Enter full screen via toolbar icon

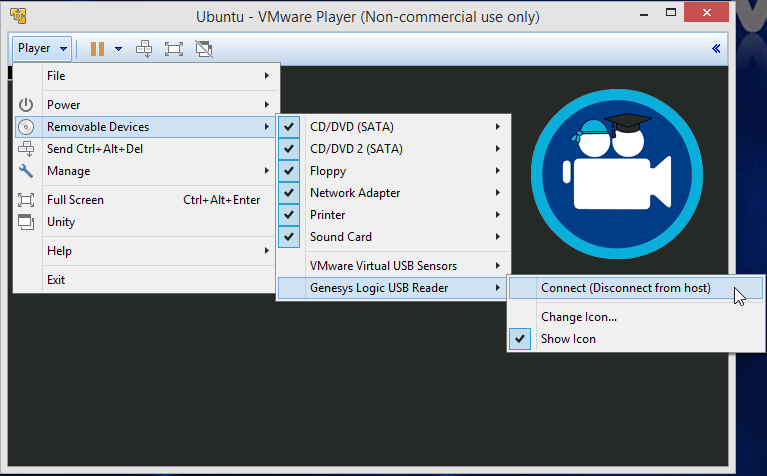pos(174,48)
